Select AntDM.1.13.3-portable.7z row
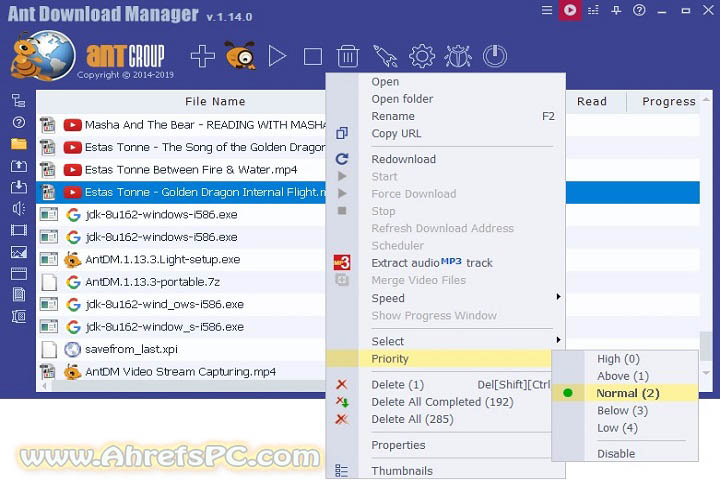 coord(181,282)
